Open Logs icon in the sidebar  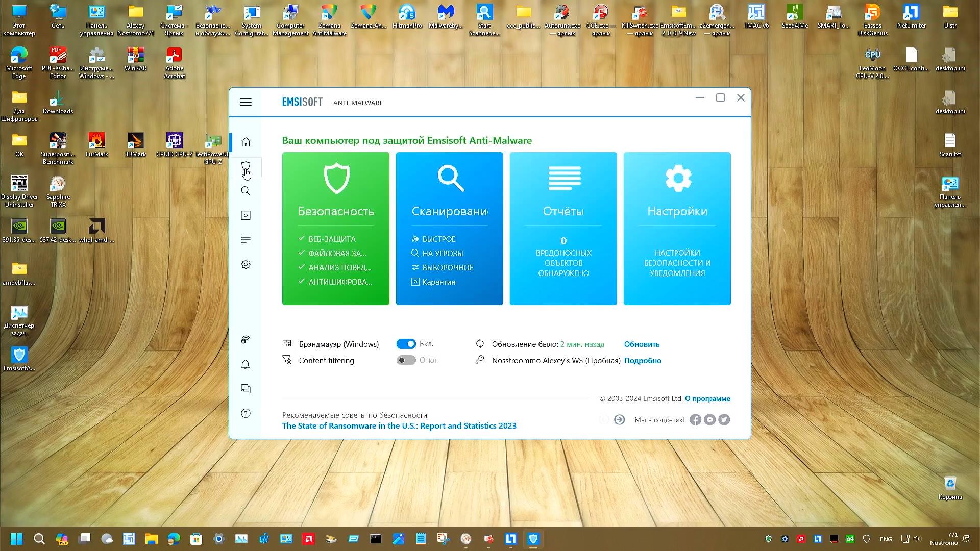tap(246, 240)
